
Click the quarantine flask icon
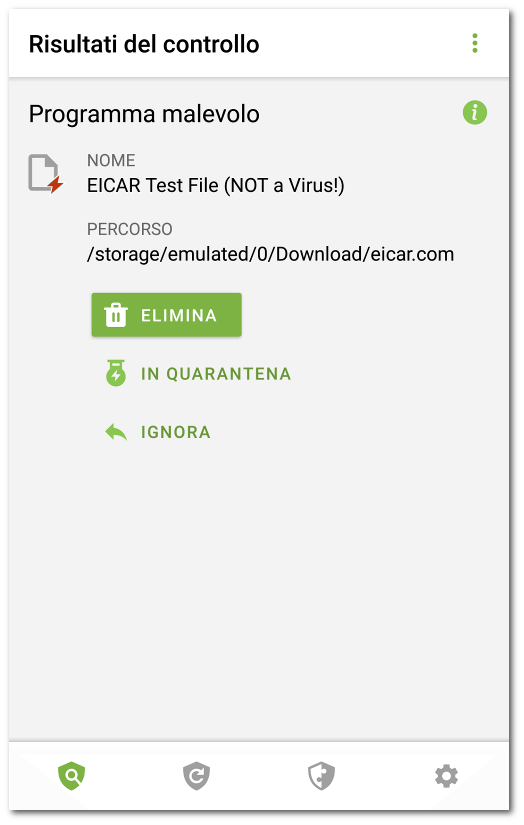(x=116, y=373)
